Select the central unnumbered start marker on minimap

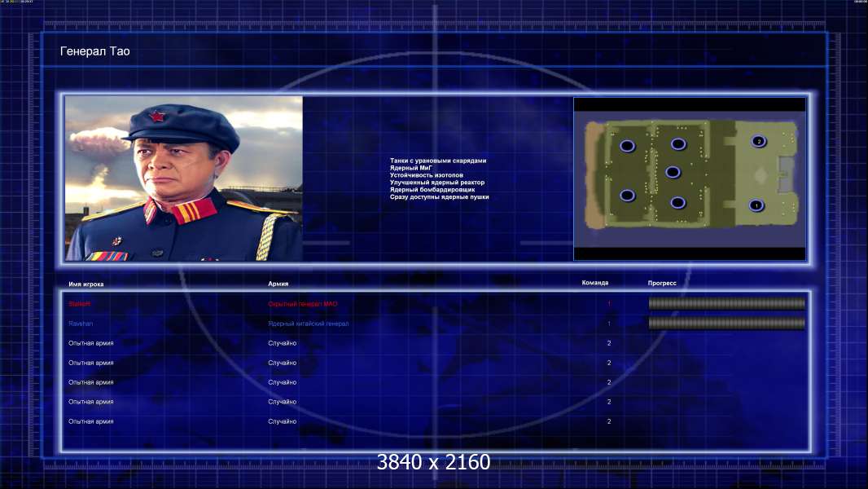click(673, 172)
